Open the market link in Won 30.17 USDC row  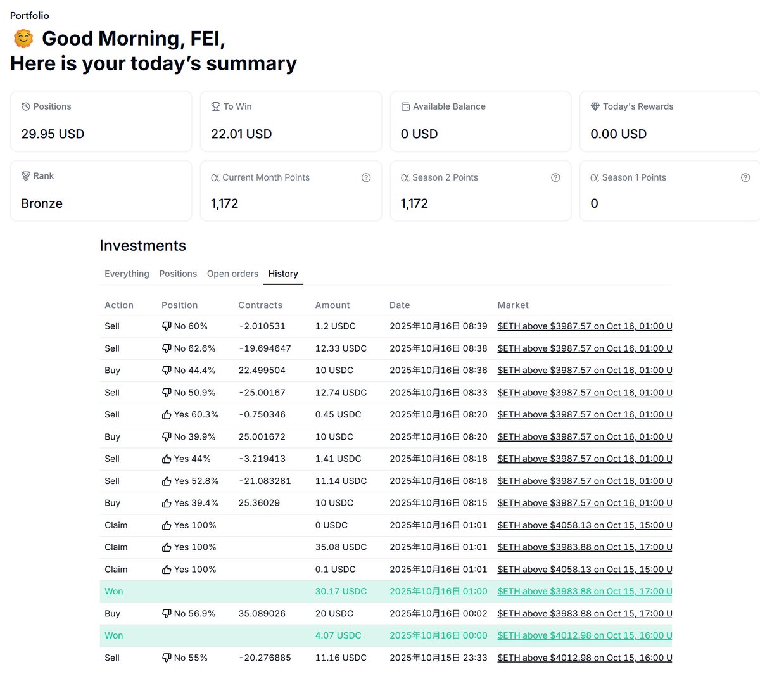585,591
